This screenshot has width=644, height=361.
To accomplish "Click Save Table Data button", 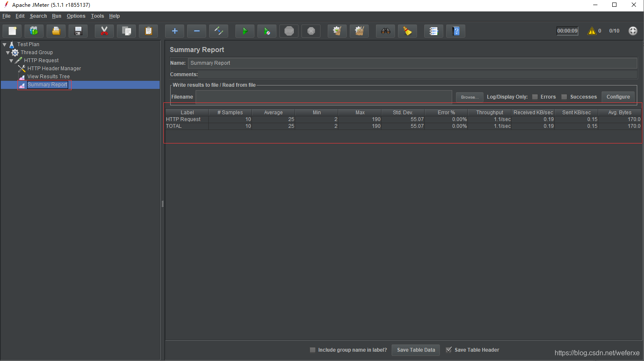I will [x=416, y=350].
